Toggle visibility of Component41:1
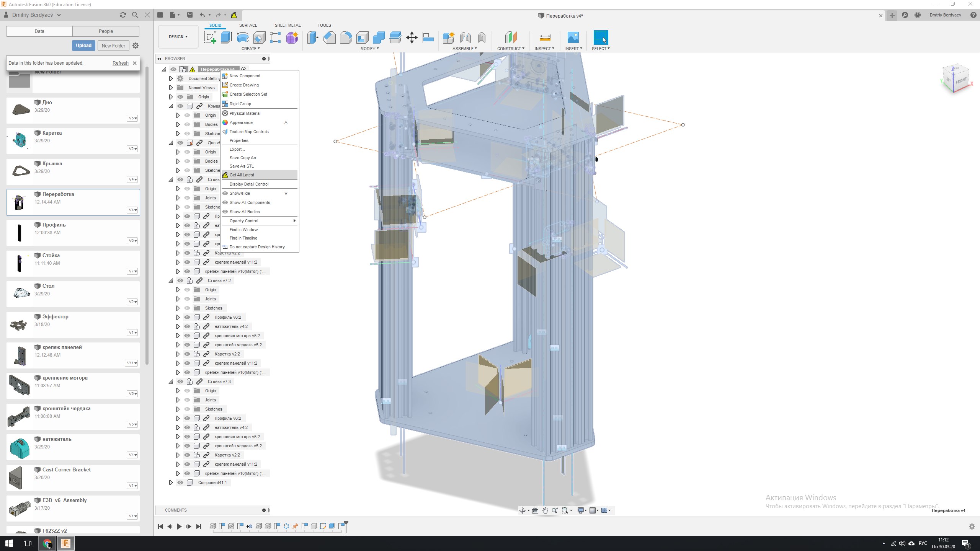The height and width of the screenshot is (551, 980). [180, 483]
